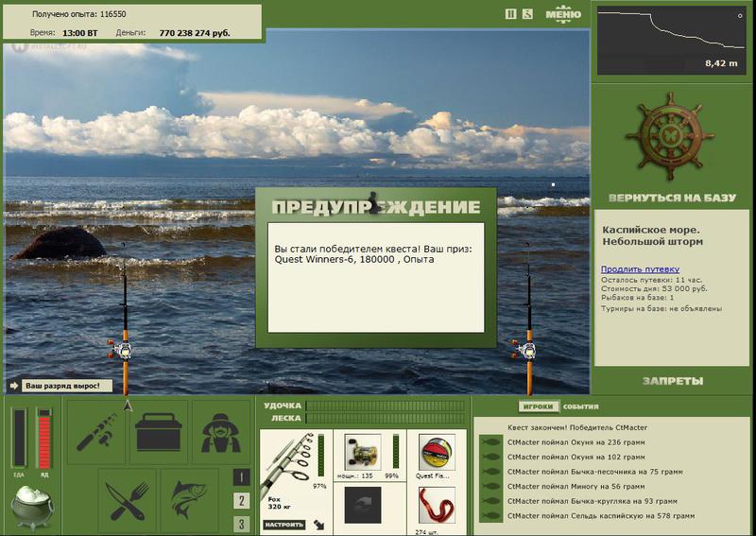Screen dimensions: 756x536
Task: Click fish icon beside Миногу на 56 грамм
Action: point(490,486)
